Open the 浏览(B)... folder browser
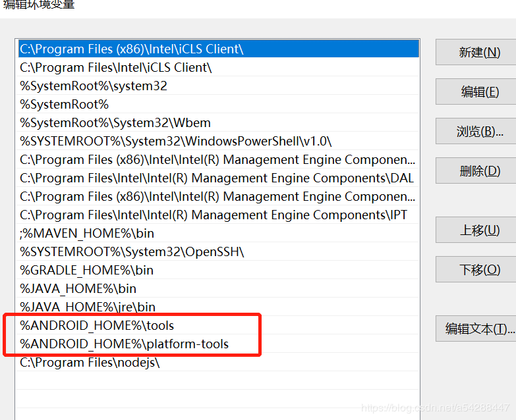The height and width of the screenshot is (420, 516). [x=476, y=131]
